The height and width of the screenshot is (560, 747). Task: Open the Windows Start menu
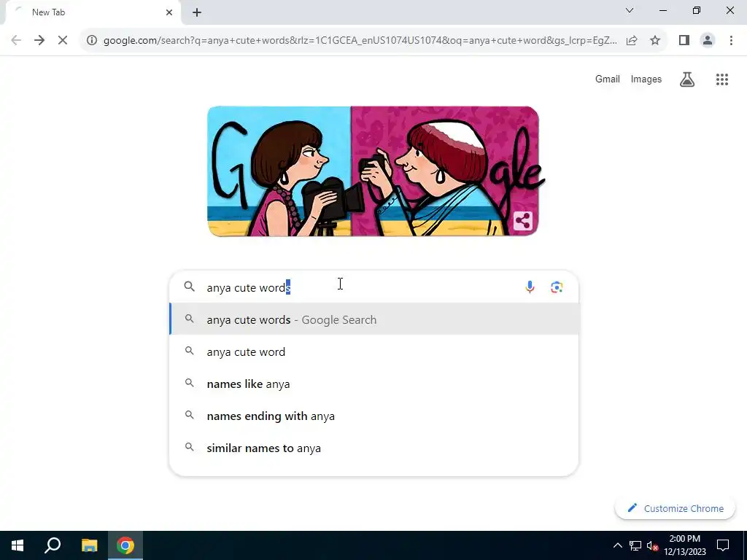18,545
